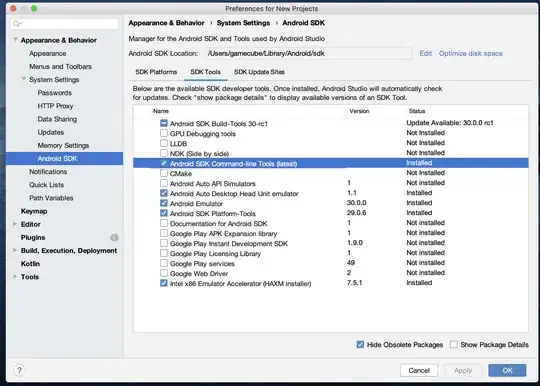
Task: Collapse the Appearance & Behavior section
Action: [15, 40]
